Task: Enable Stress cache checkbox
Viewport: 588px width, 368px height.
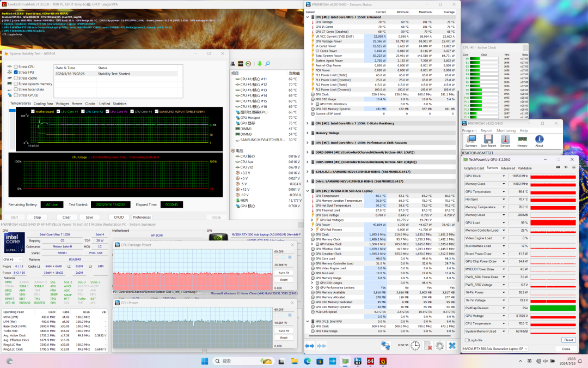Action: [16, 78]
